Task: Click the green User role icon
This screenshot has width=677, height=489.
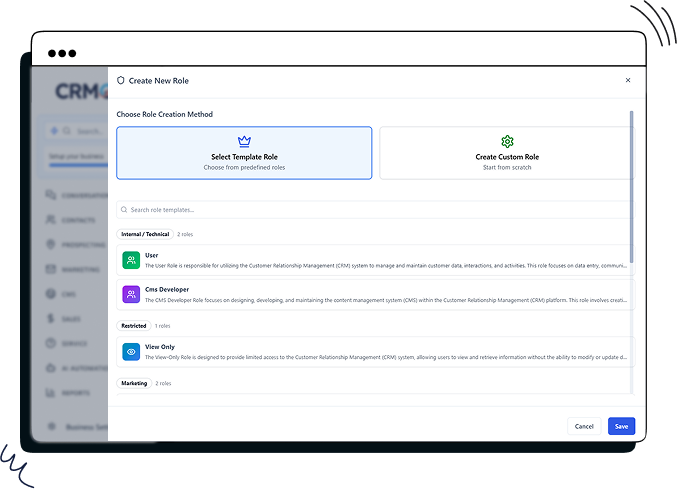Action: (x=131, y=260)
